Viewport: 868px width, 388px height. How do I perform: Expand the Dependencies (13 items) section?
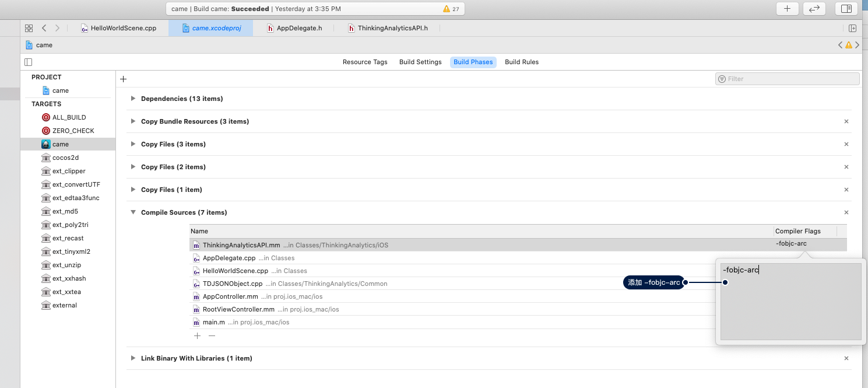pos(133,99)
